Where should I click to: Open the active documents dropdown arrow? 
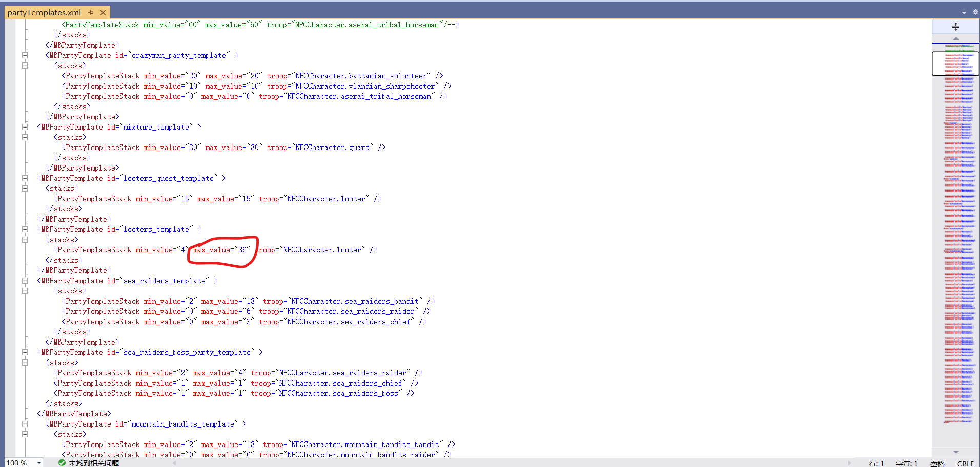click(x=964, y=12)
